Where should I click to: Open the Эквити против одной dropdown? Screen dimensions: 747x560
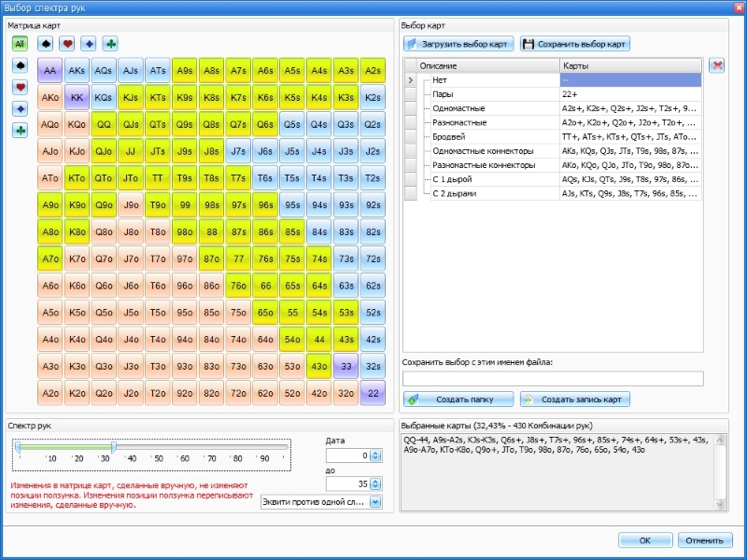375,502
